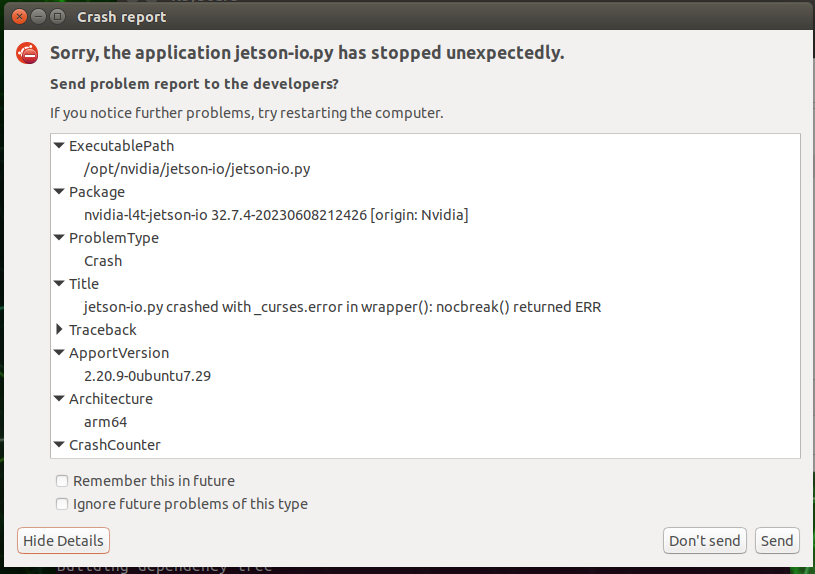The image size is (815, 574).
Task: Collapse the ExecutablePath section
Action: tap(59, 146)
